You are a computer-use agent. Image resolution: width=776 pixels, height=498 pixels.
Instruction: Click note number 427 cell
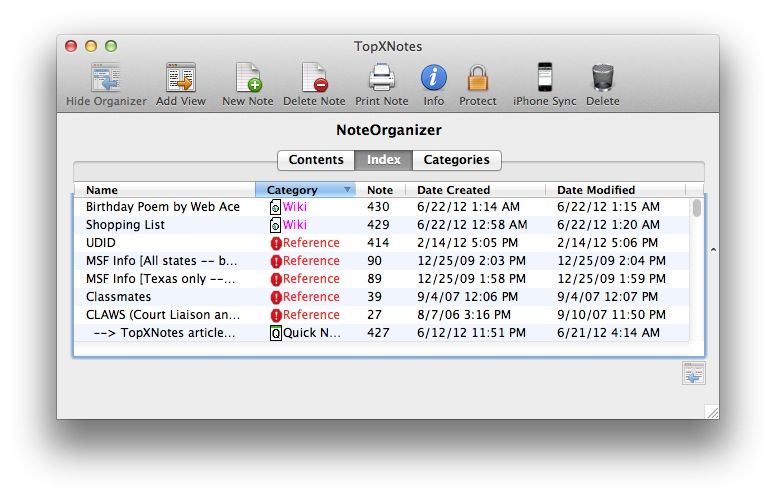(x=378, y=333)
